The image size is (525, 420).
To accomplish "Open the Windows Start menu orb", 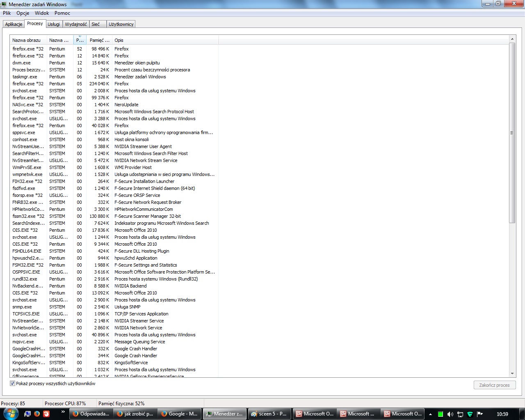I will pos(10,413).
